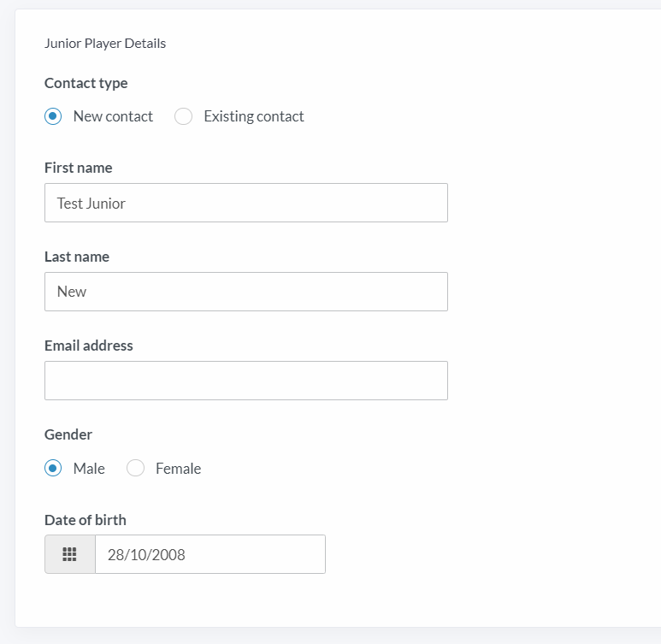Viewport: 661px width, 644px height.
Task: Click the 'Contact type' section label
Action: pos(86,84)
